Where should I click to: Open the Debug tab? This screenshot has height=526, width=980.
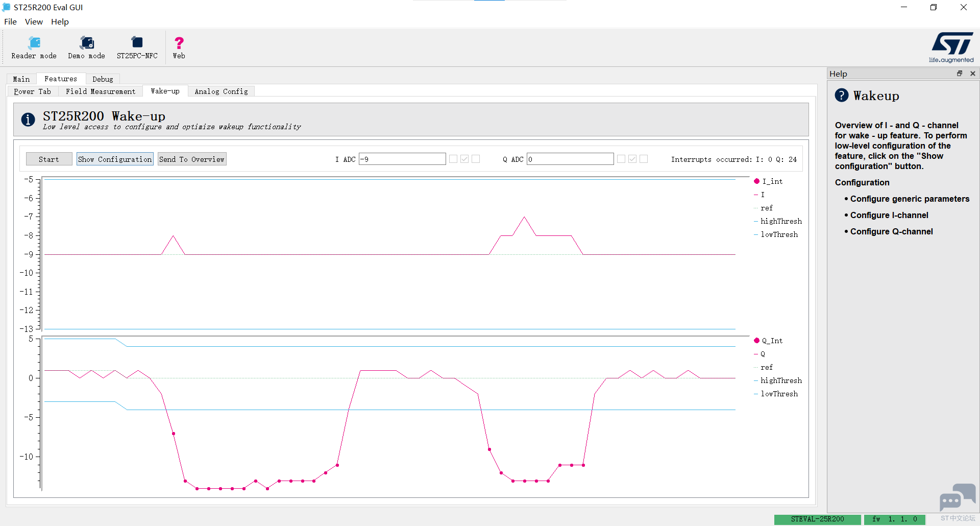(x=103, y=79)
